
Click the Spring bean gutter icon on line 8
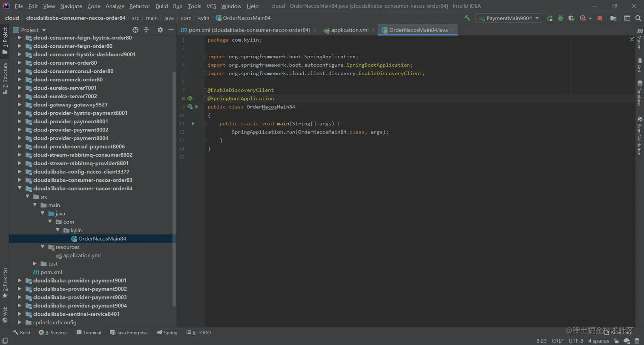click(190, 98)
